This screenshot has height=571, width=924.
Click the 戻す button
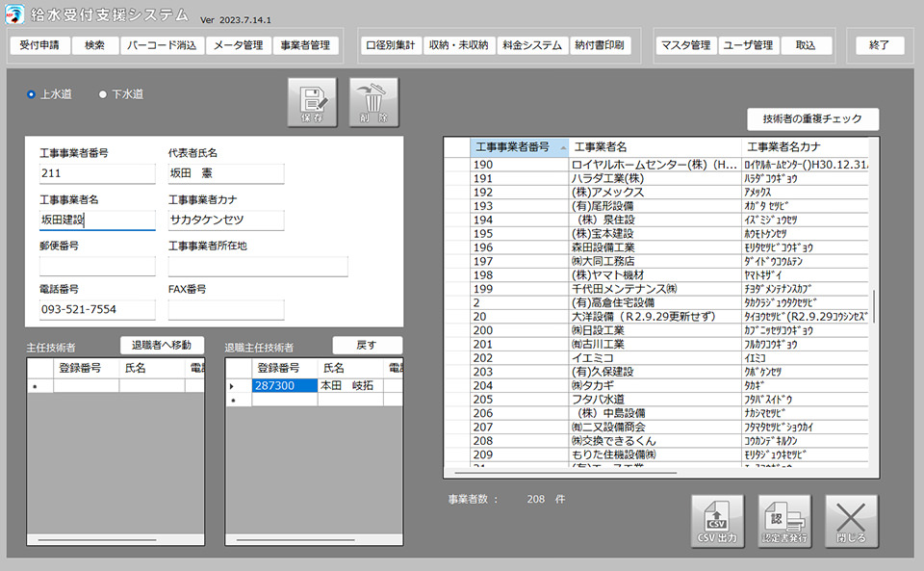pos(367,345)
